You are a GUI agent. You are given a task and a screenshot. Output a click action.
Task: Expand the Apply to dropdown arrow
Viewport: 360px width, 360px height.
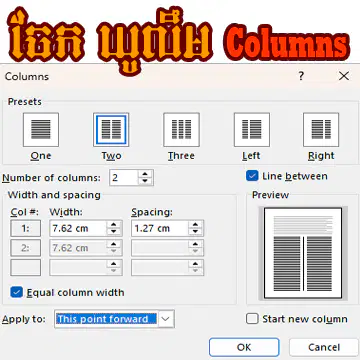[165, 319]
